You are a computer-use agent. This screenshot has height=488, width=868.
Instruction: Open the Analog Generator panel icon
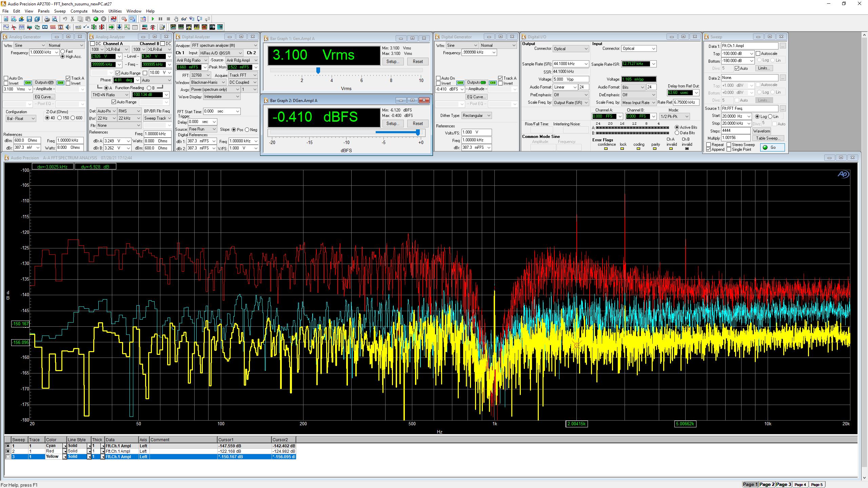pyautogui.click(x=6, y=27)
